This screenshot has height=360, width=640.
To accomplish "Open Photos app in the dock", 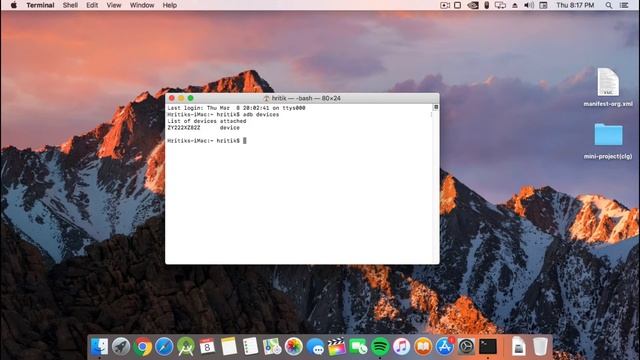I will 293,347.
